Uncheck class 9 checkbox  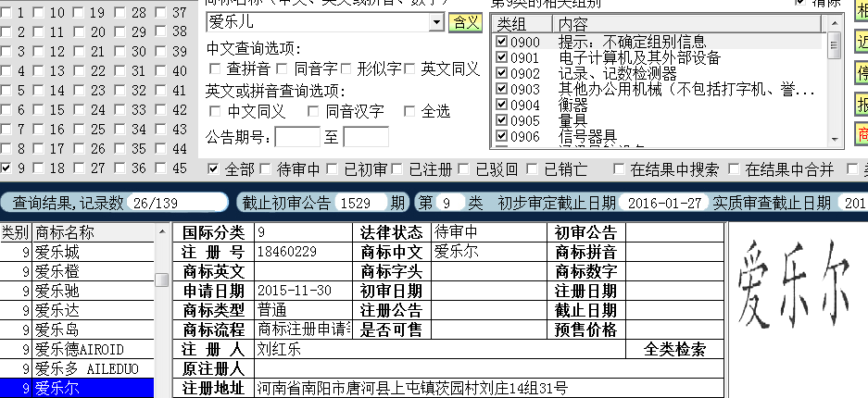point(6,168)
